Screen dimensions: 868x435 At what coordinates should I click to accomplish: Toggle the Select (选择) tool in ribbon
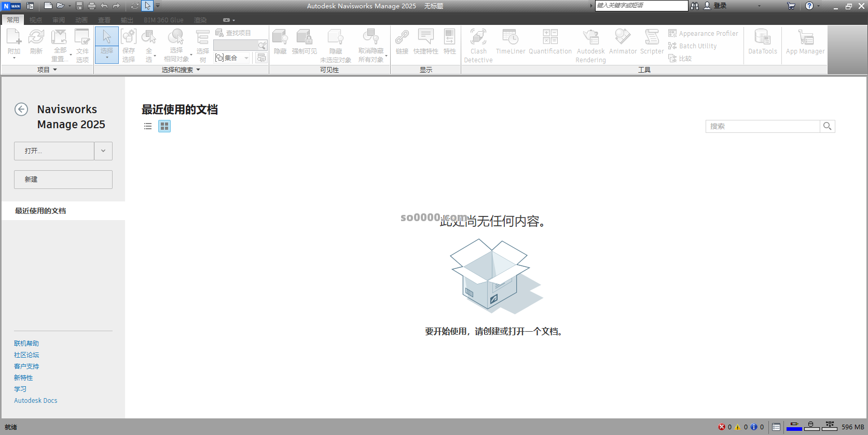click(107, 42)
